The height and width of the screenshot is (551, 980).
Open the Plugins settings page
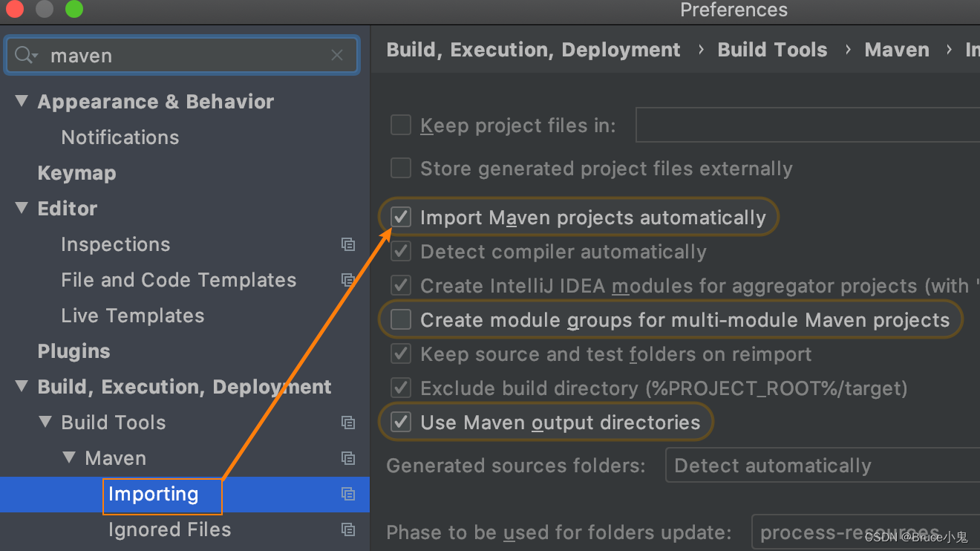[x=74, y=351]
